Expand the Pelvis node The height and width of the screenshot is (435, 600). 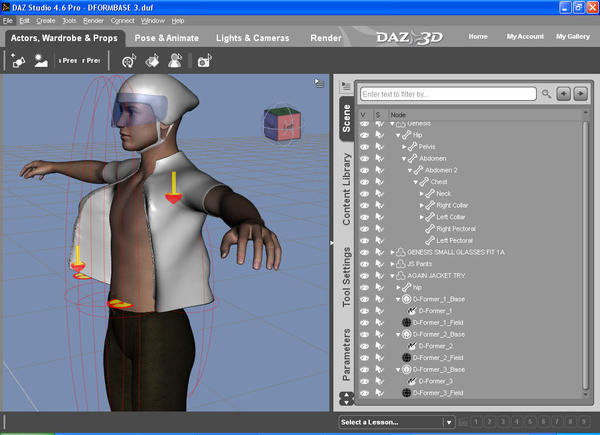(404, 147)
